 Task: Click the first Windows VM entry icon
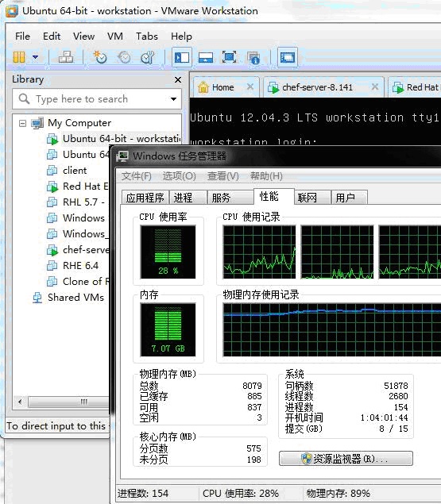52,218
